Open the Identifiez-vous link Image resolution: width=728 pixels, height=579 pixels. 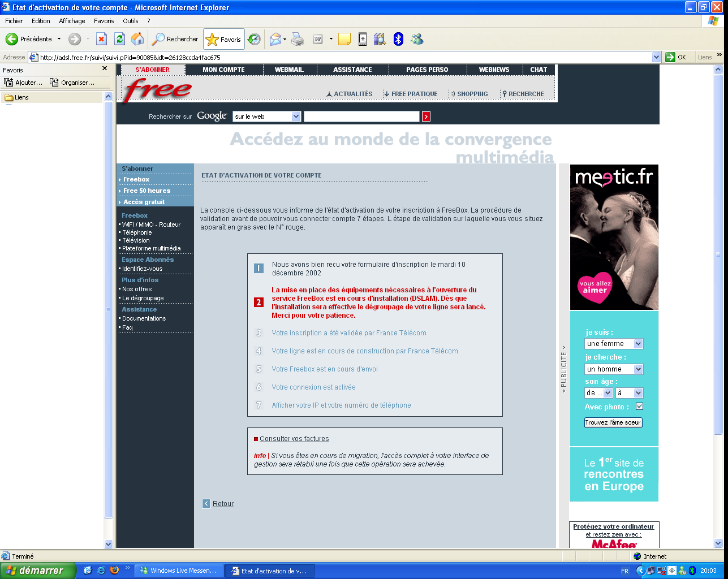tap(142, 269)
